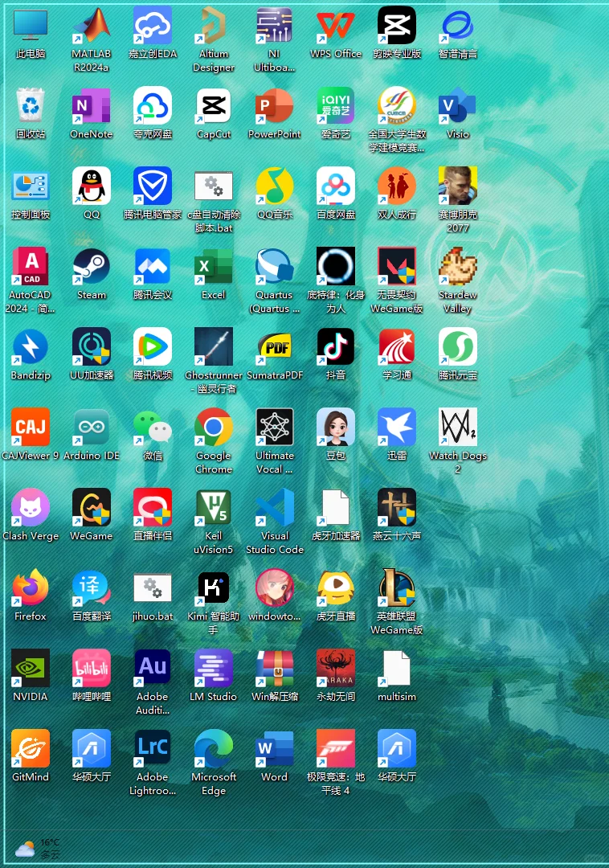Open the 永劫无间 game icon
Screen dimensions: 609x868
pos(336,668)
